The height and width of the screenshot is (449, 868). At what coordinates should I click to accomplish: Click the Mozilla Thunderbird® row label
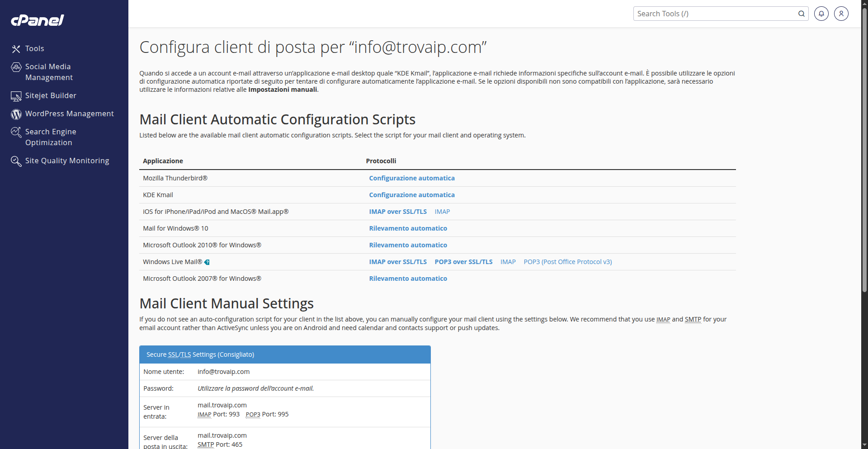(175, 178)
